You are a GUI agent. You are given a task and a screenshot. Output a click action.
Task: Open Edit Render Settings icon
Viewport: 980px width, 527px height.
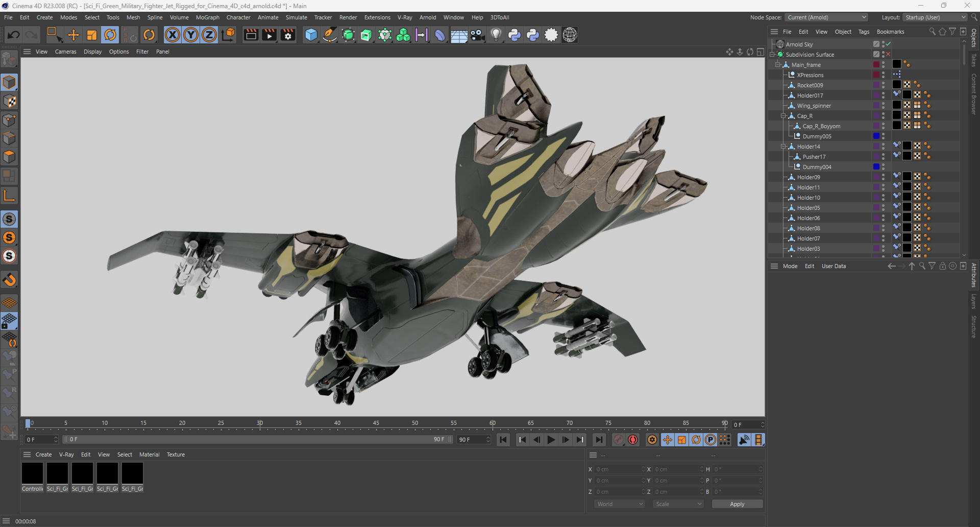point(288,35)
